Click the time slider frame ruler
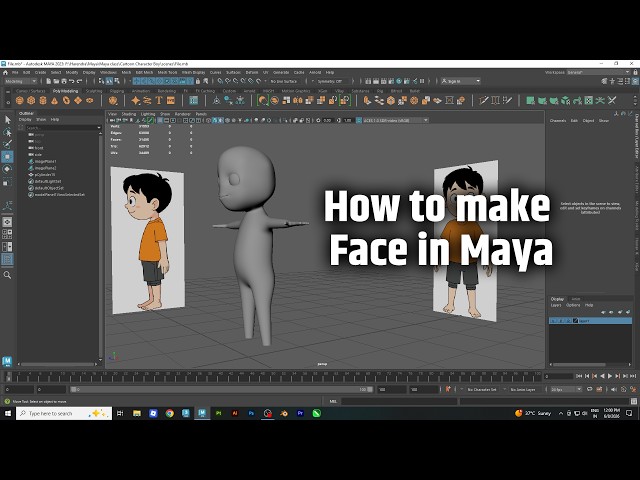The height and width of the screenshot is (480, 640). pyautogui.click(x=275, y=376)
